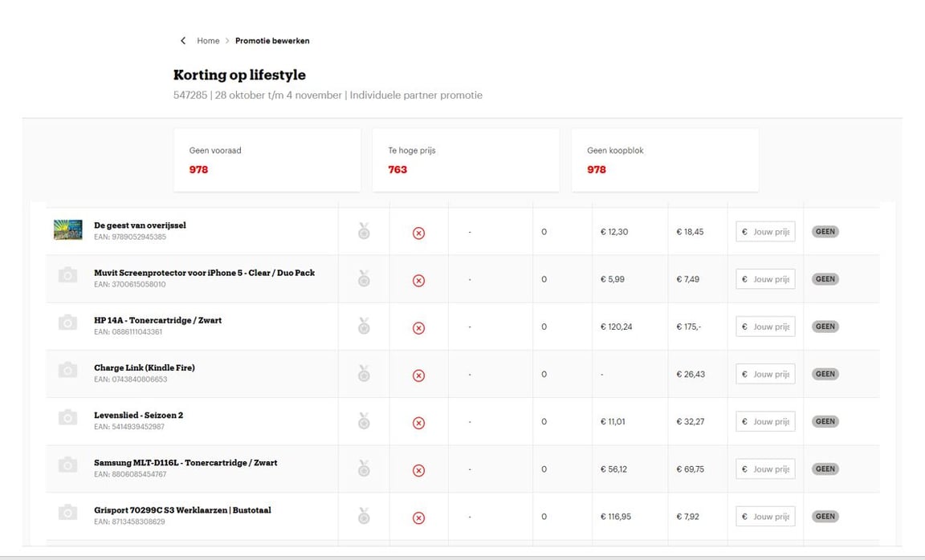This screenshot has width=925, height=560.
Task: Select the Geen koopblok filter card
Action: tap(665, 160)
